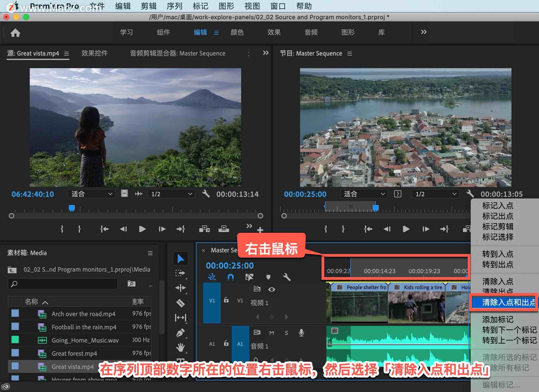Click the Home icon
Screen dimensions: 539x392
coord(15,33)
